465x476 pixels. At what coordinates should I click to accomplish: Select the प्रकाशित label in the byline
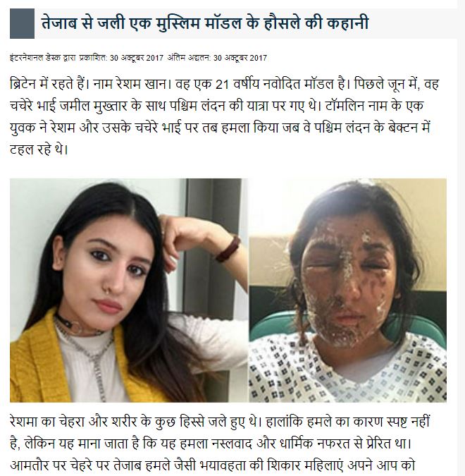coord(93,58)
